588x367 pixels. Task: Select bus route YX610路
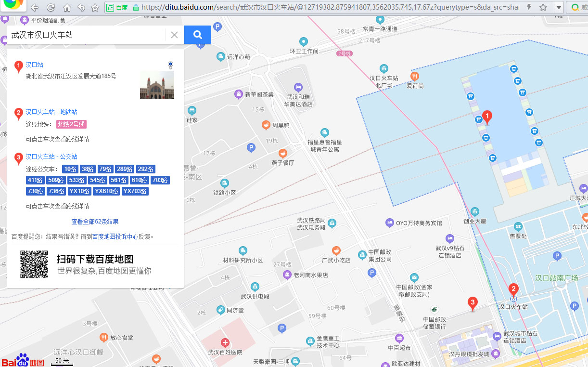[x=106, y=191]
